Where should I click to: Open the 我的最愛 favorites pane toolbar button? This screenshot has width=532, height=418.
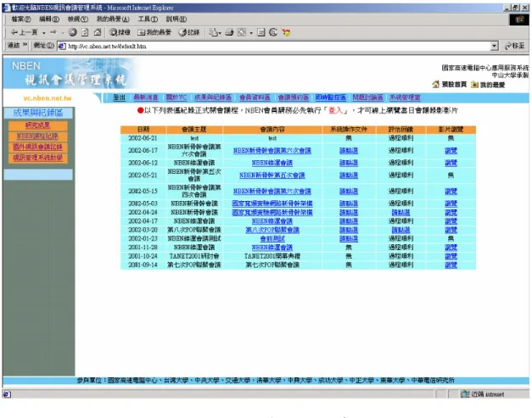click(x=154, y=32)
